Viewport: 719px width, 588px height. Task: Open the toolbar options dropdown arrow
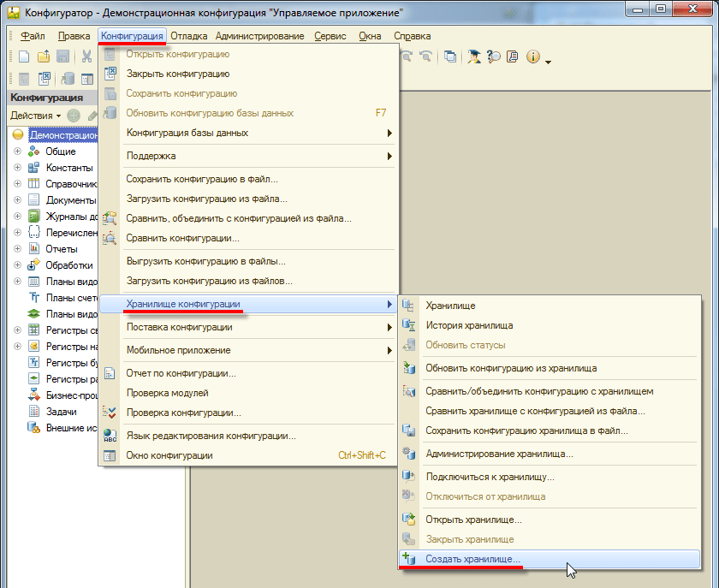click(x=548, y=62)
